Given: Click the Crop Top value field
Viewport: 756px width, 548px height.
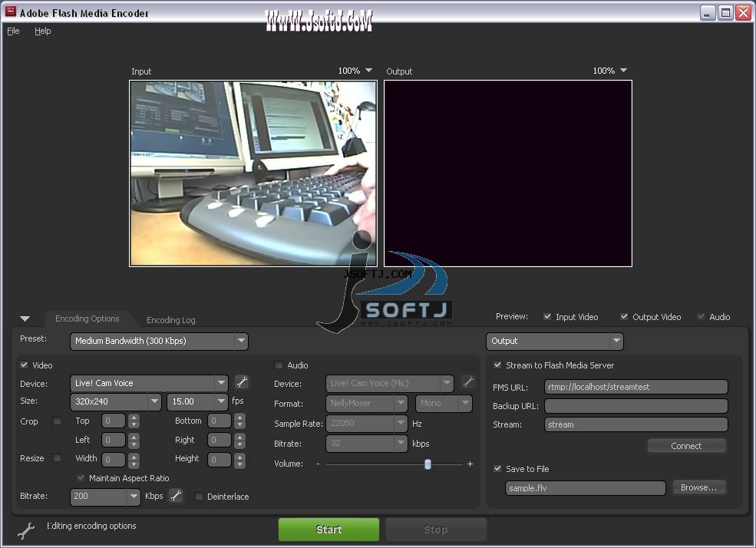Looking at the screenshot, I should click(114, 421).
